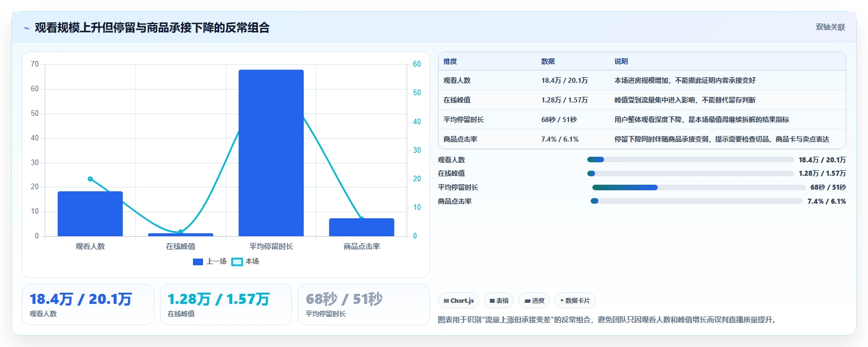Click the 商品点击率 x-axis label
The height and width of the screenshot is (347, 868).
361,246
